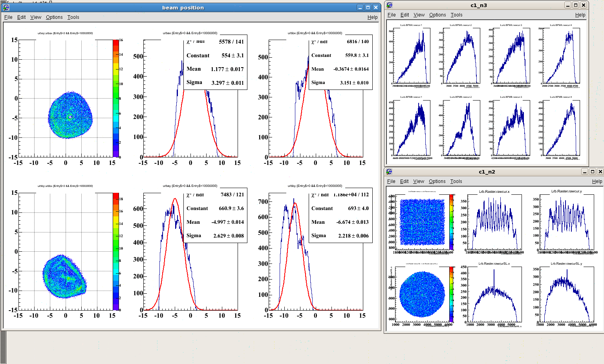This screenshot has height=364, width=604.
Task: Minimize the beam position window
Action: point(360,7)
